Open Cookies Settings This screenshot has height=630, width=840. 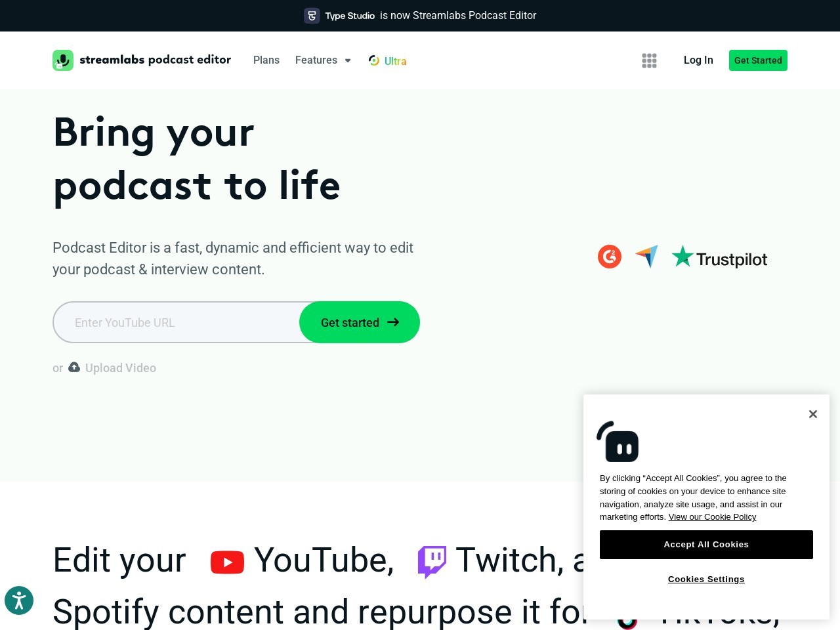[706, 579]
